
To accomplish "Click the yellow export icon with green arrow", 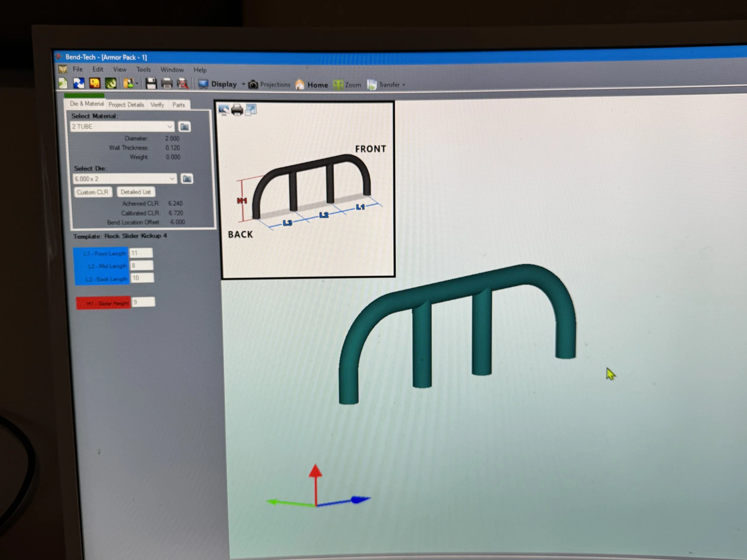I will coord(128,83).
